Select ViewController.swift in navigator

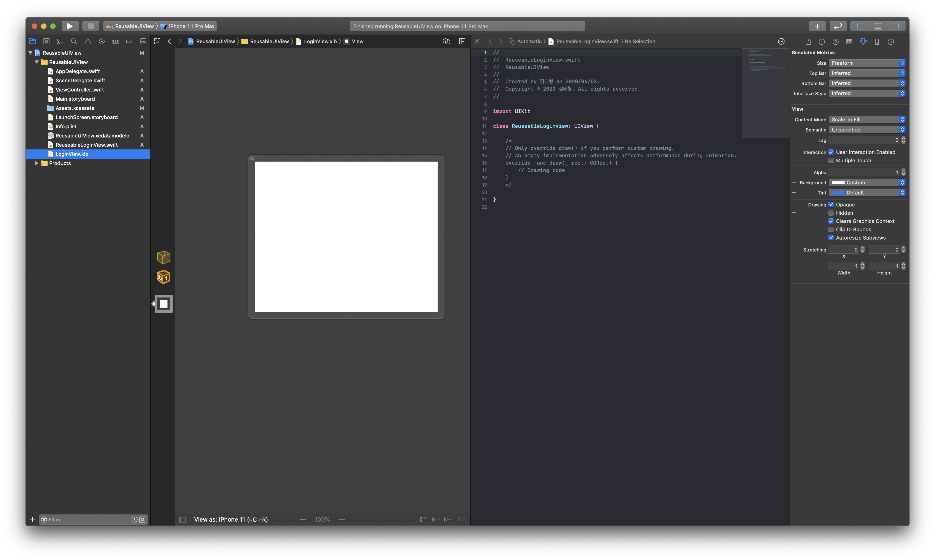(x=79, y=90)
